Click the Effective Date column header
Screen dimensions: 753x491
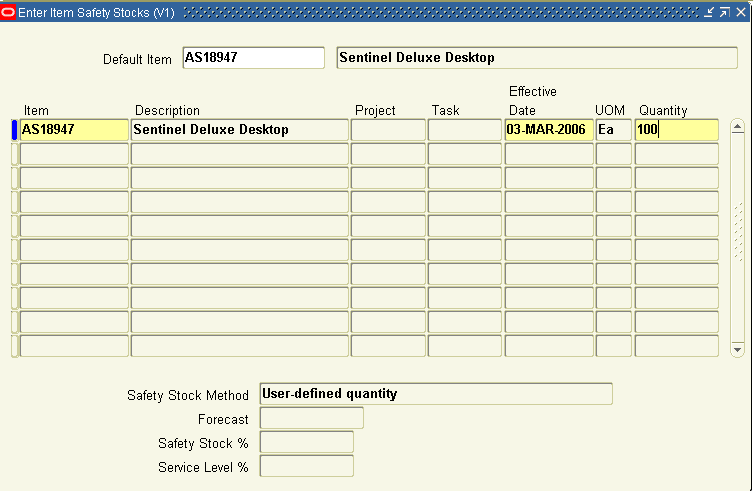[x=533, y=101]
